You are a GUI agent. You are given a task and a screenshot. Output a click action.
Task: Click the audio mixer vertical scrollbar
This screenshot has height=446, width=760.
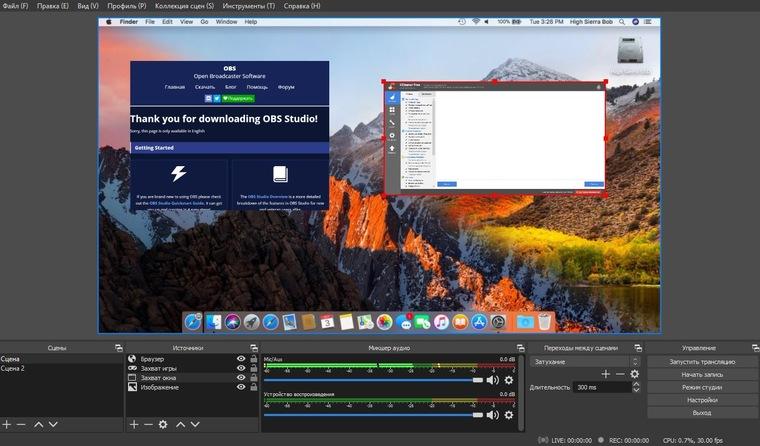coord(521,393)
